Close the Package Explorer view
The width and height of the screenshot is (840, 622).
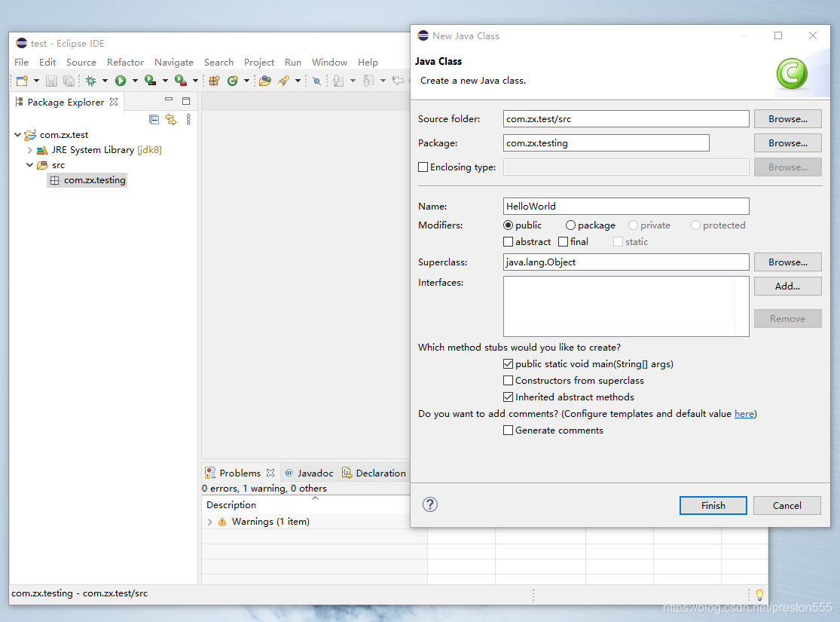tap(114, 102)
